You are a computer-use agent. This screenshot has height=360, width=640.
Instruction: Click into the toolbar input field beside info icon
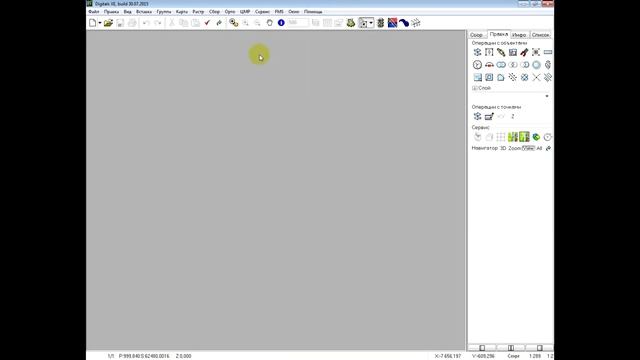pyautogui.click(x=298, y=23)
